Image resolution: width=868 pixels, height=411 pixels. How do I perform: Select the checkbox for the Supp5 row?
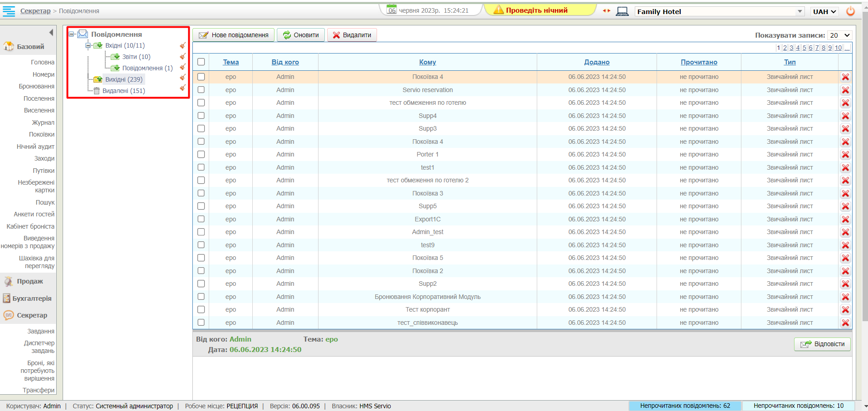tap(201, 206)
